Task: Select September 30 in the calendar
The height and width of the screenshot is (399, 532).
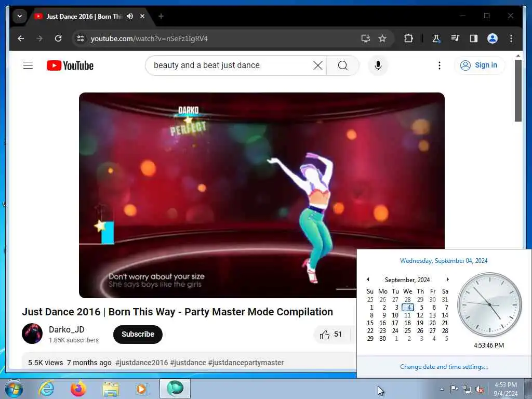Action: click(x=383, y=339)
